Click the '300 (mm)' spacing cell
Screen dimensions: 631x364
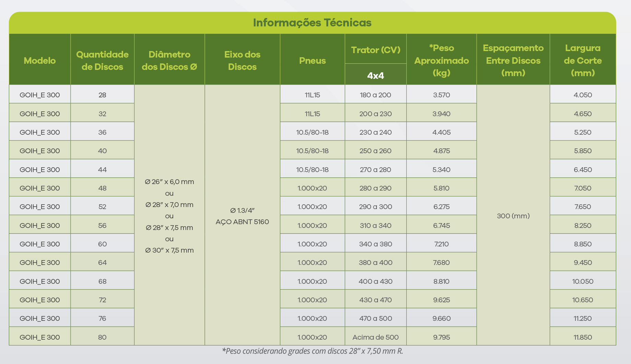point(513,216)
